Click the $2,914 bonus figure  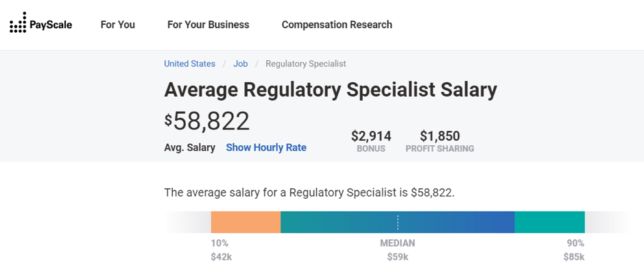click(371, 136)
